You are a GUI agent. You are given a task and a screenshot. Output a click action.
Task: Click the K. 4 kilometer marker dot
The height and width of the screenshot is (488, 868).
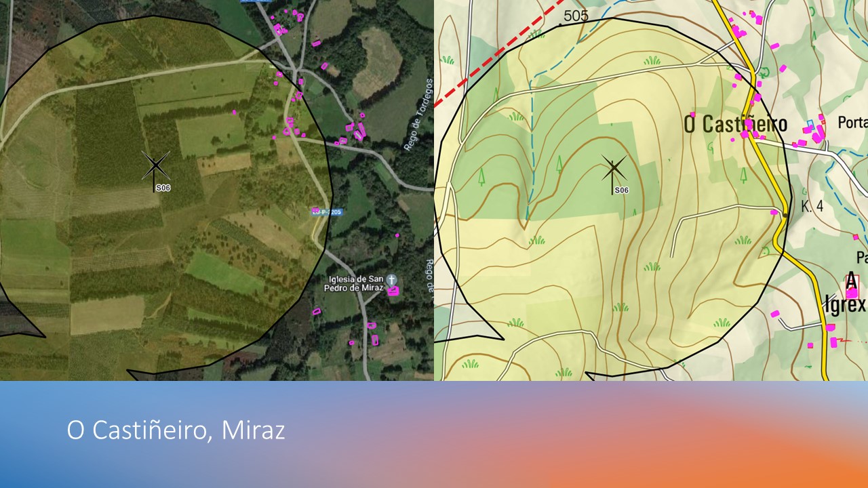point(786,215)
